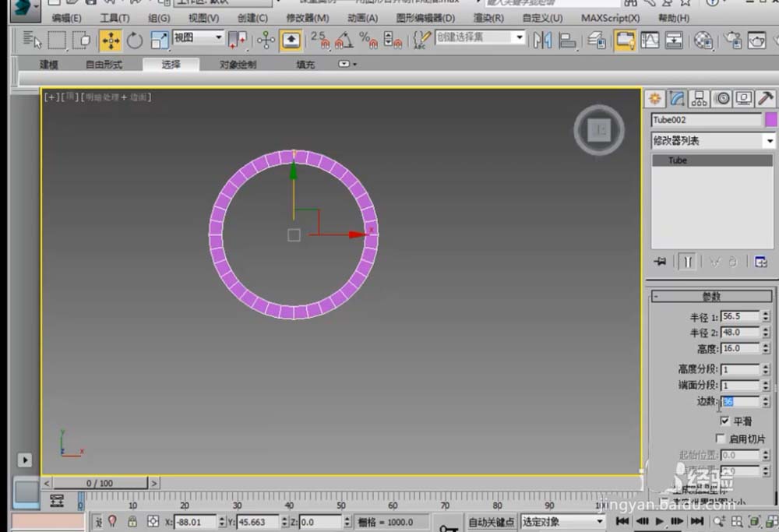Toggle Show End Result button
This screenshot has height=532, width=779.
click(688, 261)
